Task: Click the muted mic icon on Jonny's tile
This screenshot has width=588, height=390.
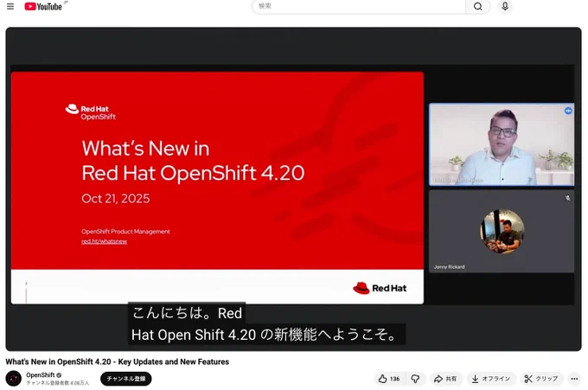Action: [568, 198]
